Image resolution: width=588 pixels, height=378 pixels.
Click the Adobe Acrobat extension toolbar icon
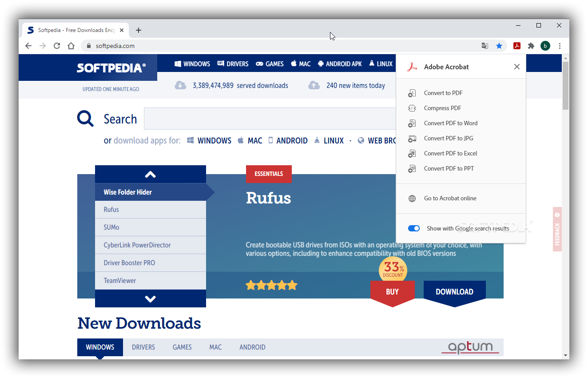click(517, 46)
